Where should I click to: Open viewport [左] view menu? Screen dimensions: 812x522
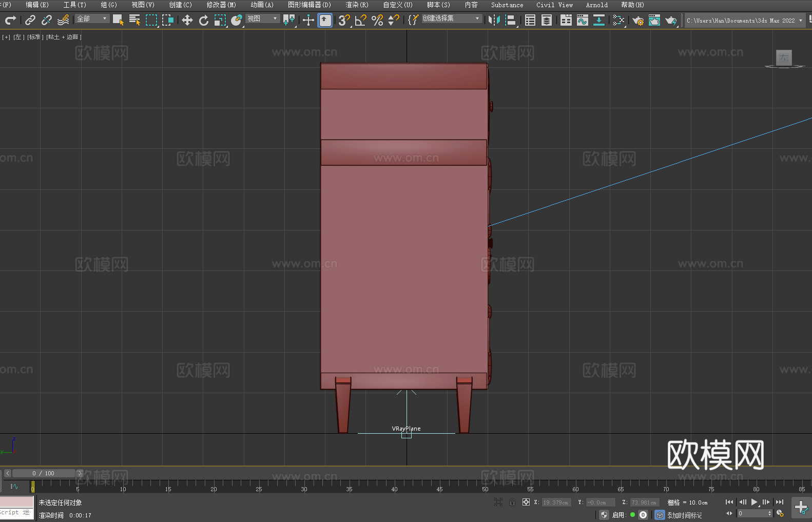pos(18,37)
